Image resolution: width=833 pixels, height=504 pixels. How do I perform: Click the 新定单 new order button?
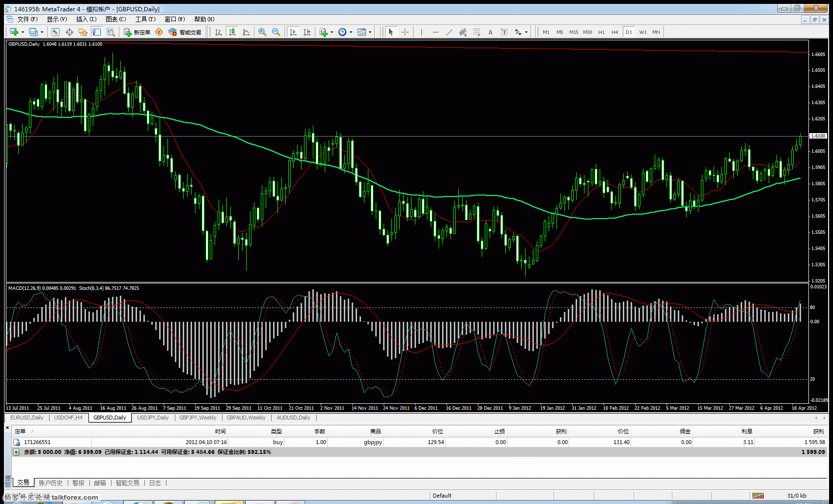coord(137,32)
